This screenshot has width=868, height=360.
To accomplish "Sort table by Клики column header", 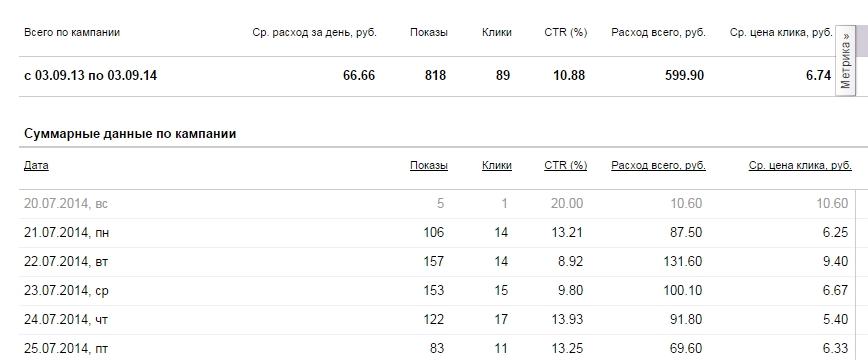I will point(497,165).
